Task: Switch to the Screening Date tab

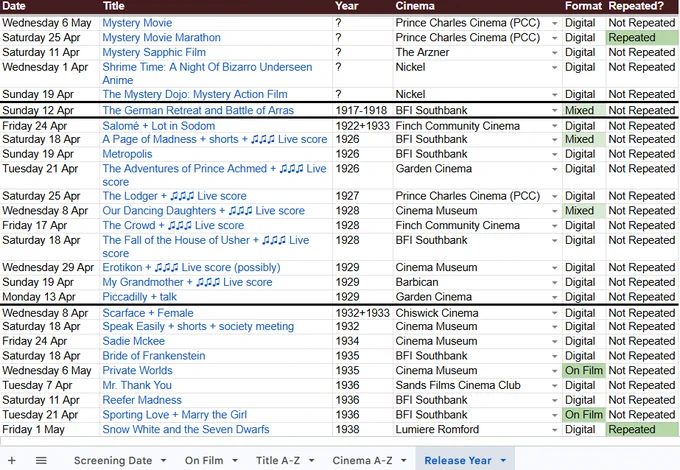Action: pos(113,460)
